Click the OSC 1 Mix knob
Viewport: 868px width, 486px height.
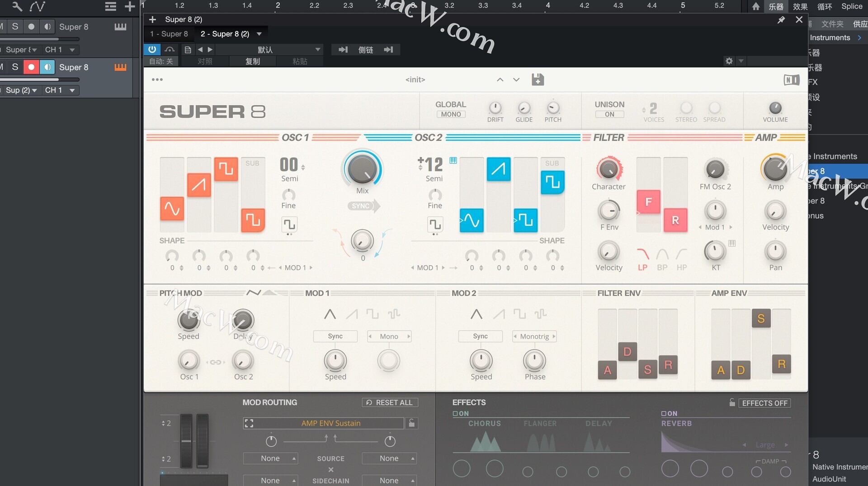tap(362, 169)
